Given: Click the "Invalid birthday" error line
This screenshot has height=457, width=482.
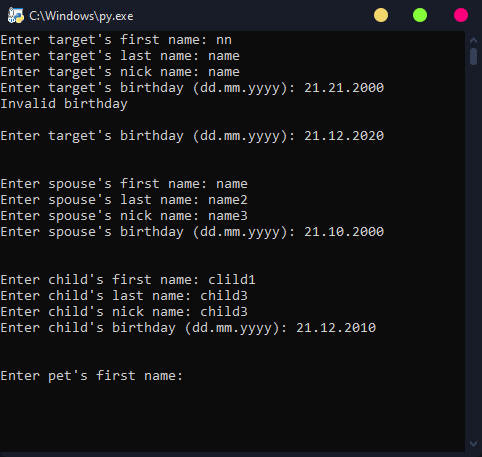Looking at the screenshot, I should [x=64, y=104].
